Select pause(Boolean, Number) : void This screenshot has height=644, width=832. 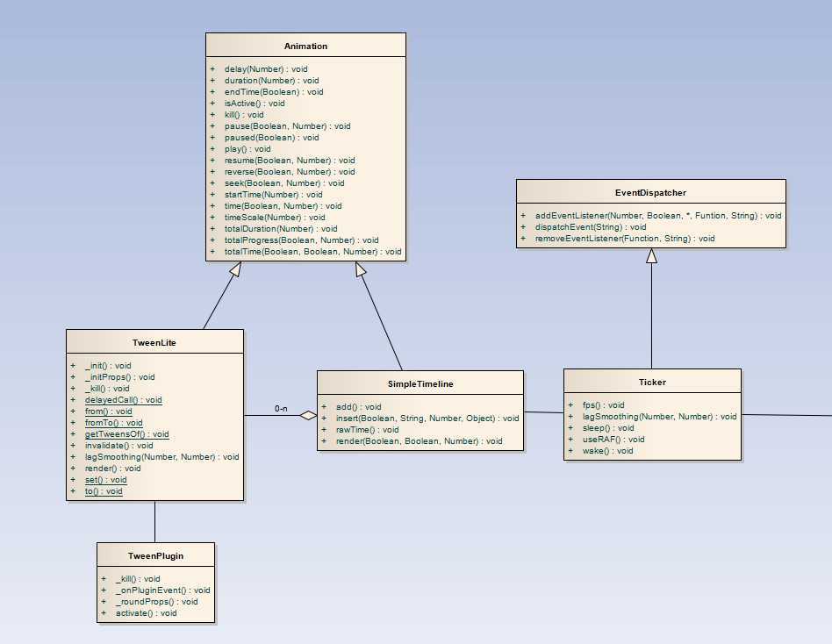288,126
